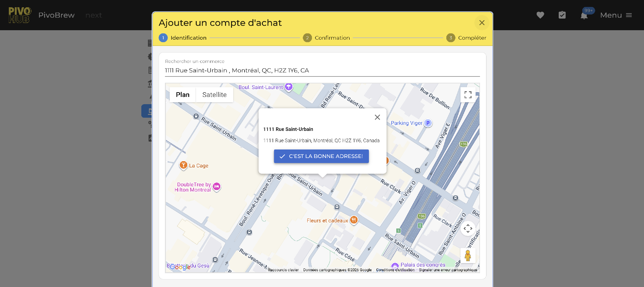Switch map to Plan view
The width and height of the screenshot is (644, 287).
183,95
